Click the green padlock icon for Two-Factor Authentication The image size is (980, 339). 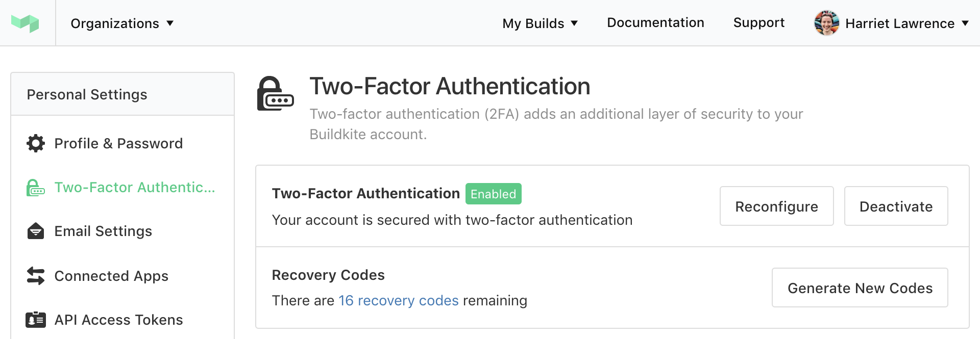click(35, 187)
